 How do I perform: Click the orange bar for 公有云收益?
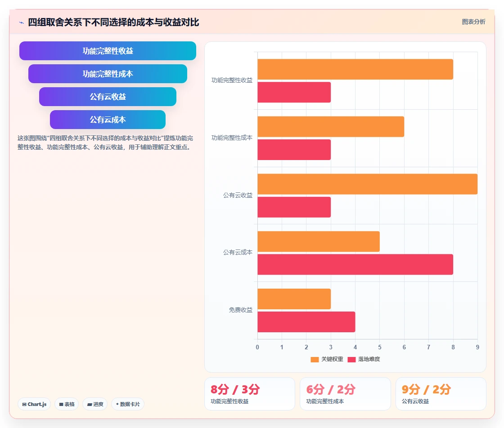(367, 184)
